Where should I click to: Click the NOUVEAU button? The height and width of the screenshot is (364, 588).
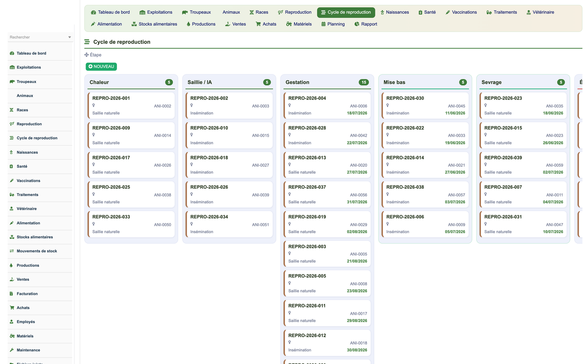[101, 67]
